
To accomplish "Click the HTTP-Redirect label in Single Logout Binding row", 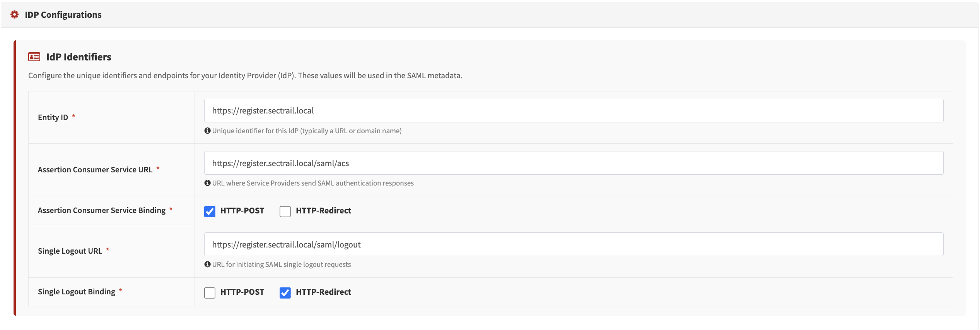I will click(323, 292).
